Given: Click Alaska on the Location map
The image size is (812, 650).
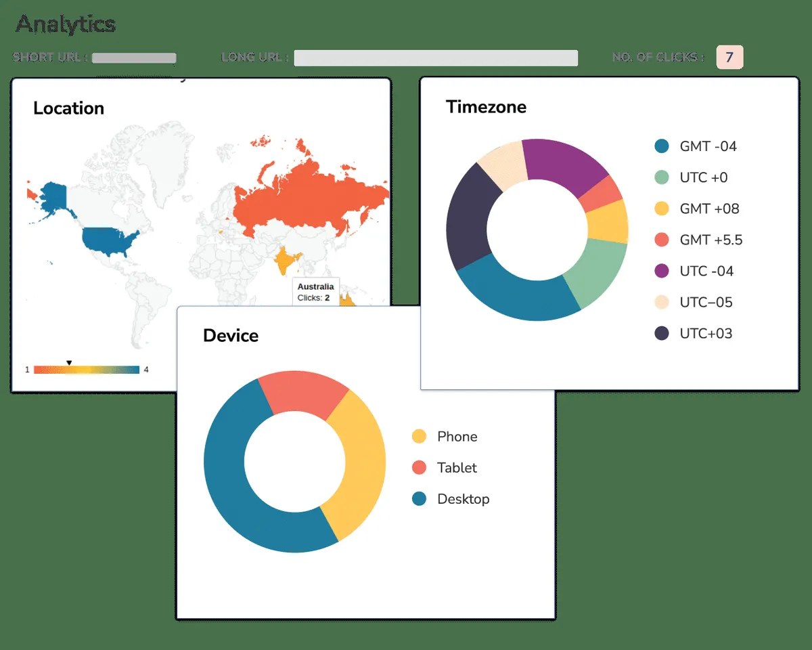Looking at the screenshot, I should [53, 196].
